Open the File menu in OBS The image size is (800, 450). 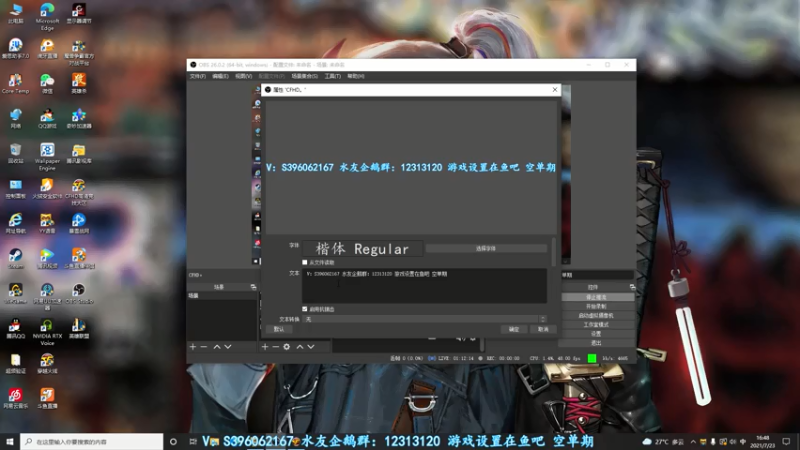[x=197, y=76]
